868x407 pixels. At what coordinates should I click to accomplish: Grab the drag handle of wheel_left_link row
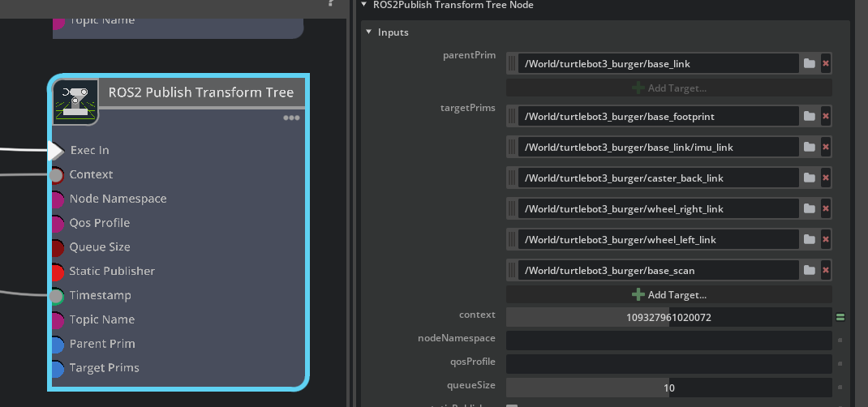click(x=512, y=239)
